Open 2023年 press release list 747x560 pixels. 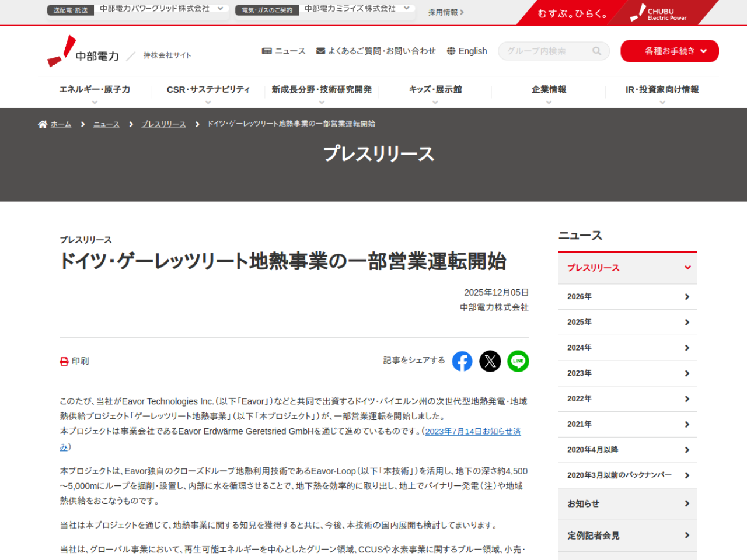[628, 373]
